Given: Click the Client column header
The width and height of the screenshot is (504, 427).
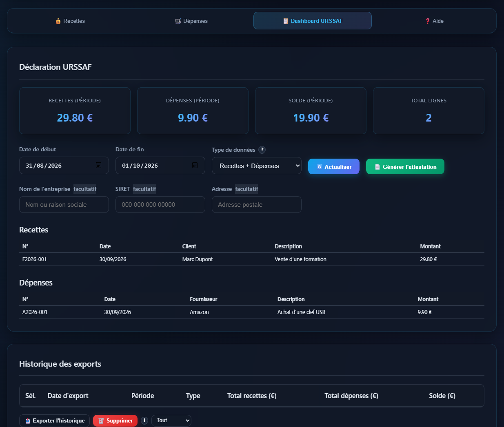Looking at the screenshot, I should (189, 246).
